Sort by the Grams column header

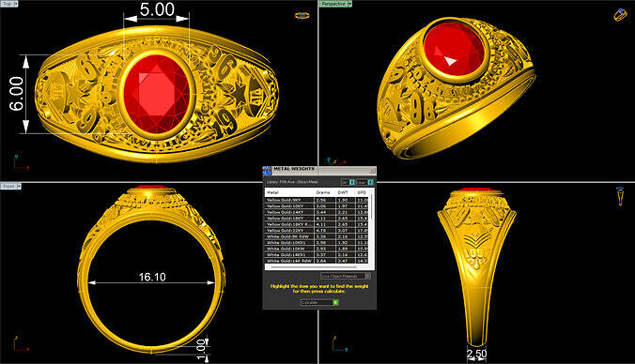[325, 192]
